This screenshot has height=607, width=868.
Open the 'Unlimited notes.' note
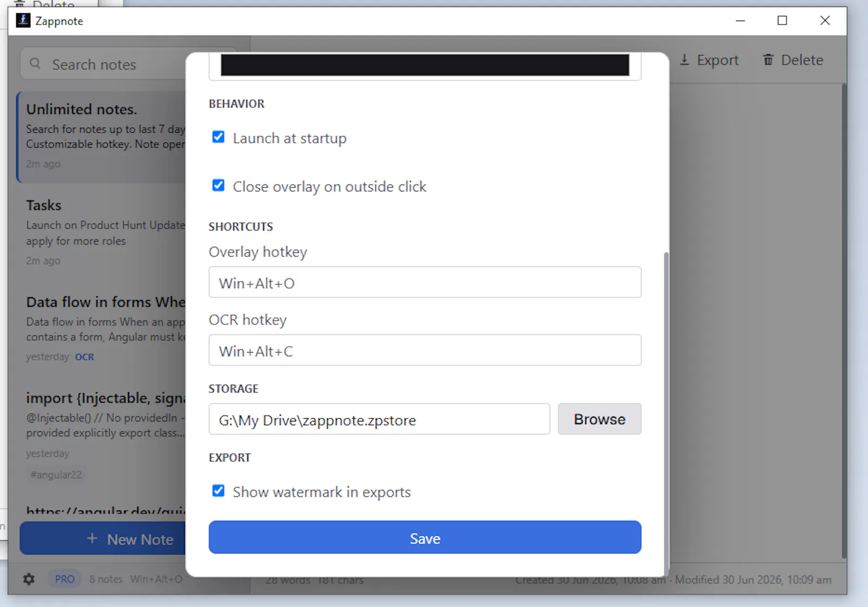click(x=102, y=137)
